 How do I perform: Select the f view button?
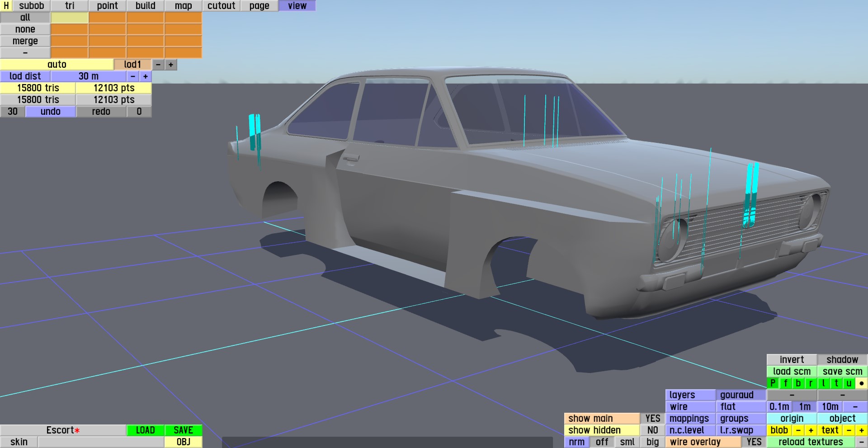click(x=786, y=383)
